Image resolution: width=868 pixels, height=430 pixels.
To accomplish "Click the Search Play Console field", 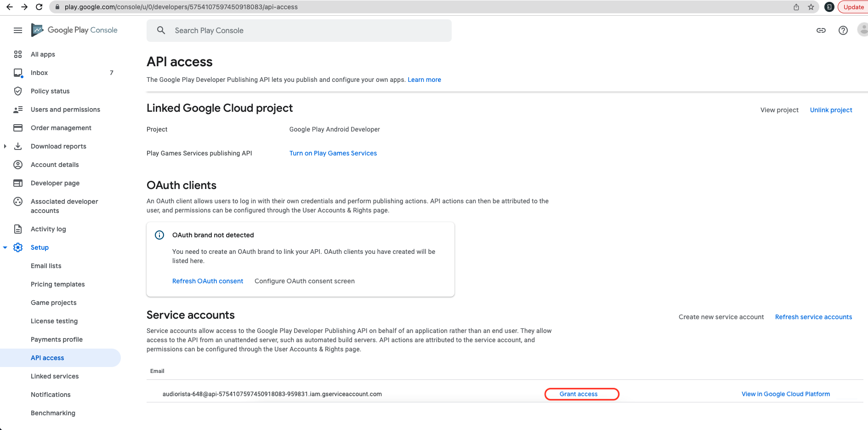I will 299,30.
